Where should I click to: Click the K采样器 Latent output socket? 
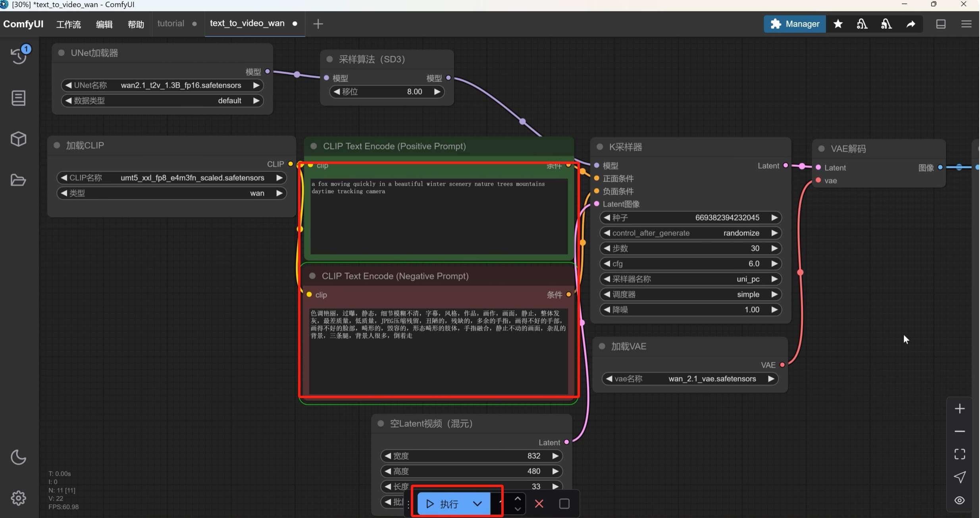[786, 166]
